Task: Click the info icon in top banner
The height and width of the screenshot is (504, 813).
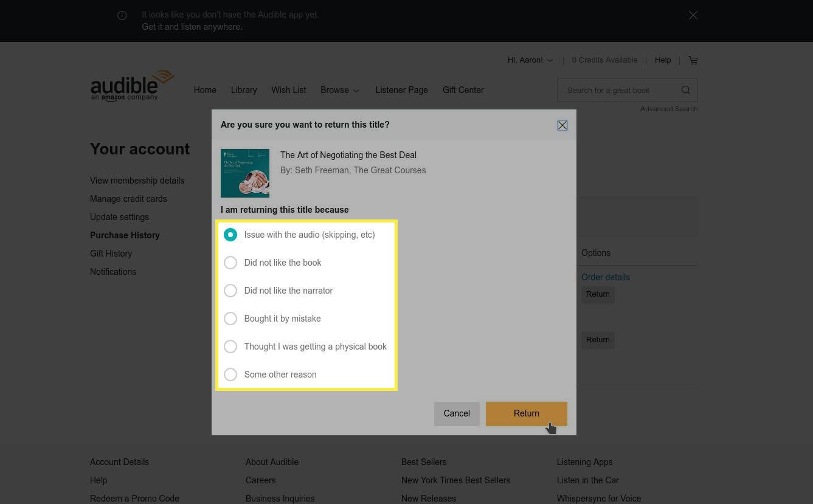Action: pyautogui.click(x=122, y=16)
